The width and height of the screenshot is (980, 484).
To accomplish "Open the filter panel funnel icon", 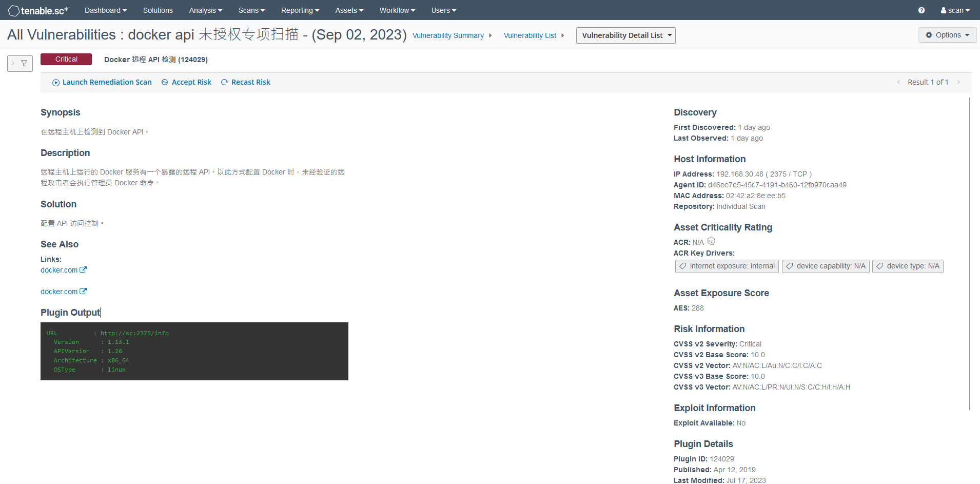I will [x=24, y=63].
